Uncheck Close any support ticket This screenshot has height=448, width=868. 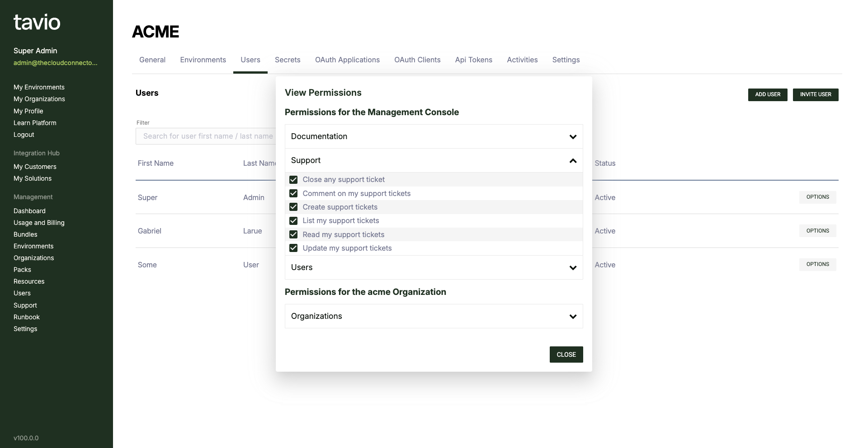pyautogui.click(x=293, y=180)
